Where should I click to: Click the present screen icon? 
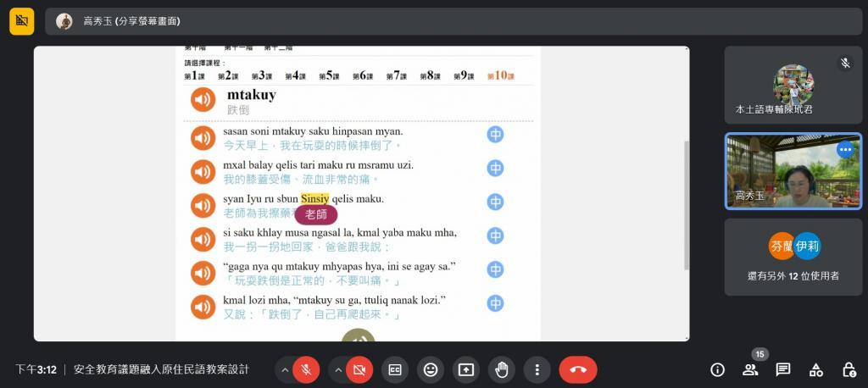pos(466,369)
